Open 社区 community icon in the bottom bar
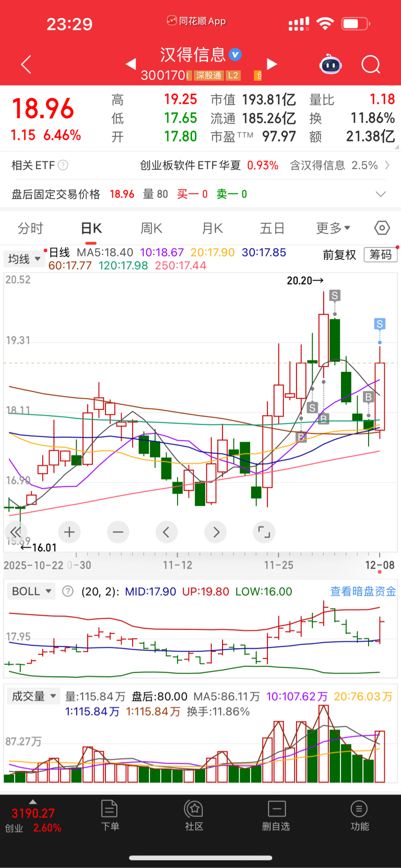Viewport: 401px width, 868px height. [194, 815]
